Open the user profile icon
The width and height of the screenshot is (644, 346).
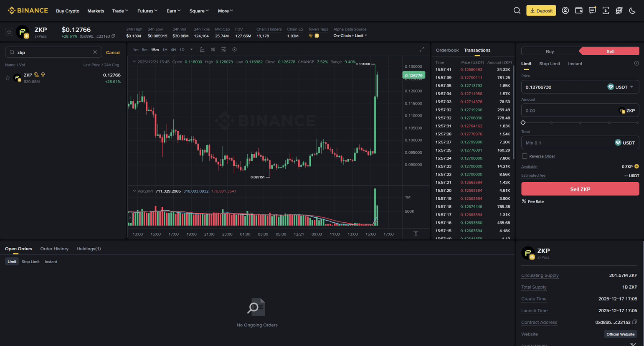(x=565, y=10)
